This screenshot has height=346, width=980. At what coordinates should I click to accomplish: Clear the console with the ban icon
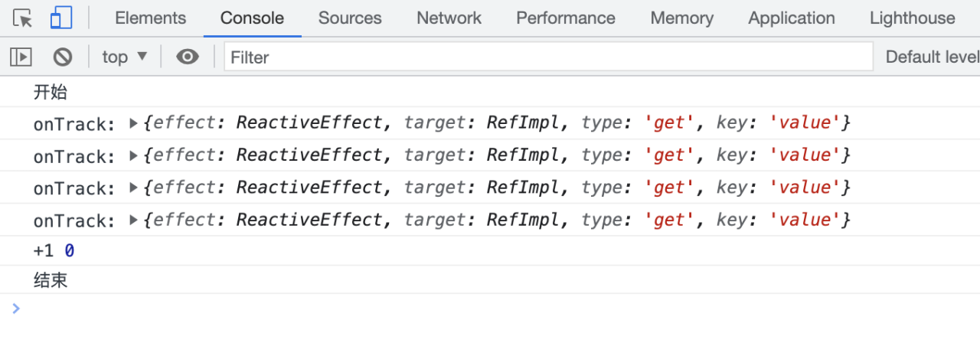pyautogui.click(x=63, y=57)
